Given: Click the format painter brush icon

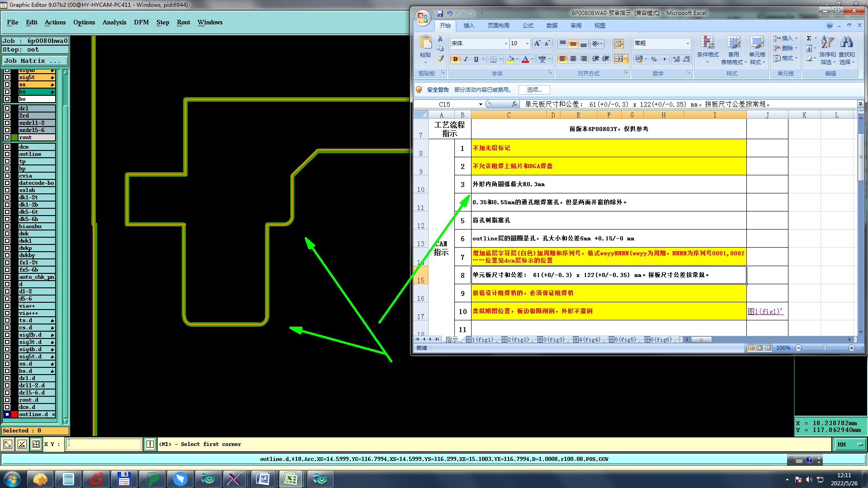Looking at the screenshot, I should pos(440,59).
